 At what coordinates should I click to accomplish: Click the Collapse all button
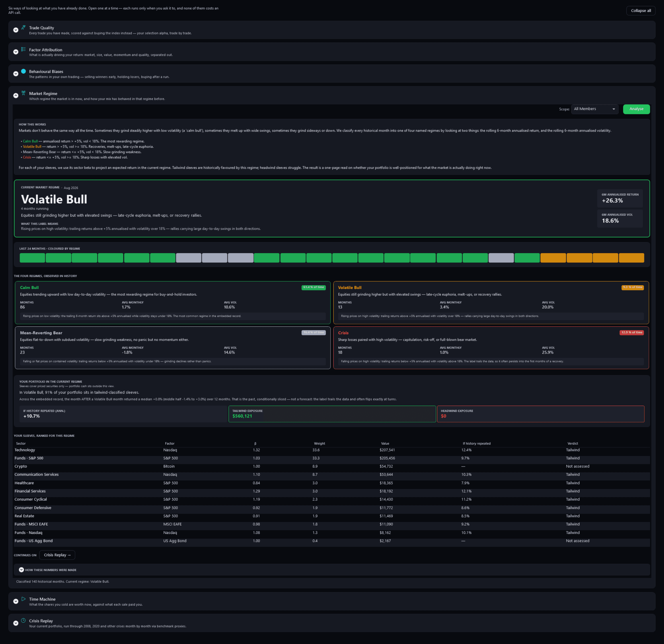pos(641,10)
